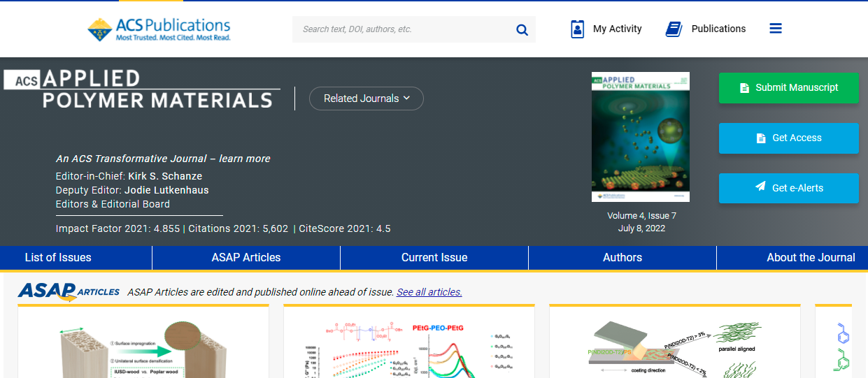Click the ACS Applied Polymer Materials journal logo
The height and width of the screenshot is (378, 868).
click(x=141, y=89)
